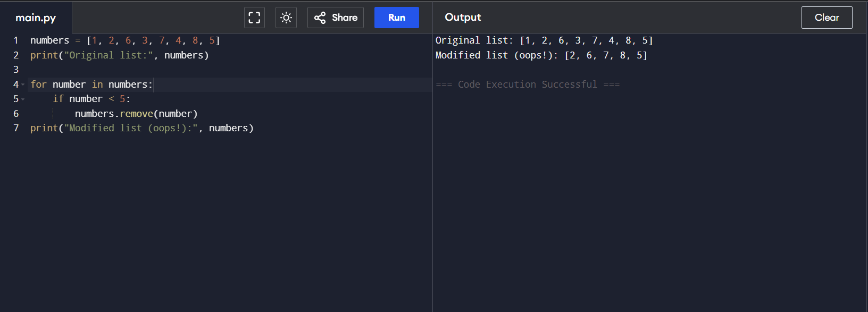Click line number 7 in the gutter
868x312 pixels.
[16, 128]
